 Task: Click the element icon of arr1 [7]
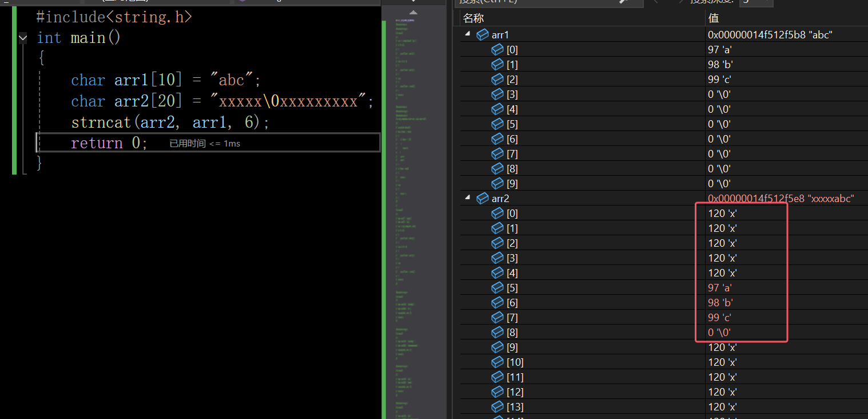coord(497,154)
